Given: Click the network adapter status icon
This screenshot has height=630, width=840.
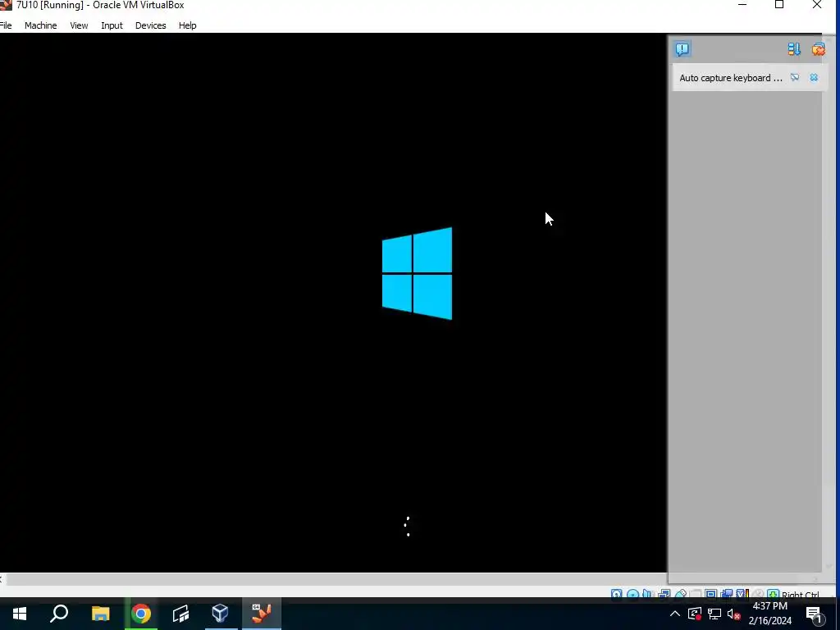Looking at the screenshot, I should point(664,594).
